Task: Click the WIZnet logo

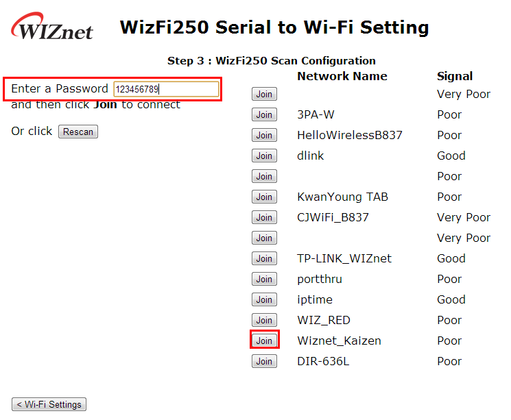Action: [52, 26]
